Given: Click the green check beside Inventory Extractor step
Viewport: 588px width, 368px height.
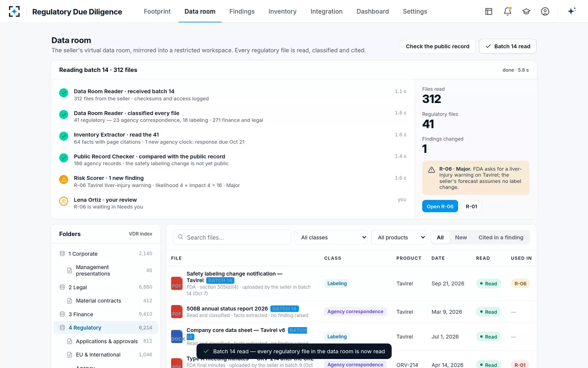Looking at the screenshot, I should (x=64, y=136).
